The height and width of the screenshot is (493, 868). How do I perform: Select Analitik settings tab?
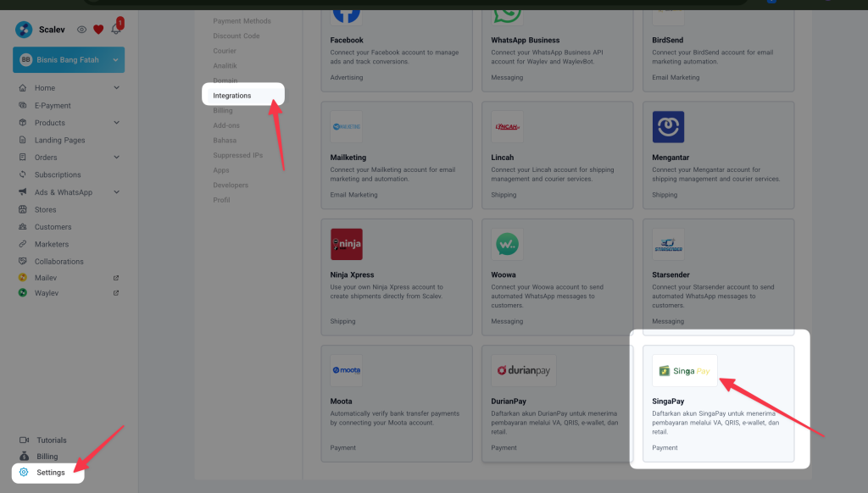click(225, 66)
